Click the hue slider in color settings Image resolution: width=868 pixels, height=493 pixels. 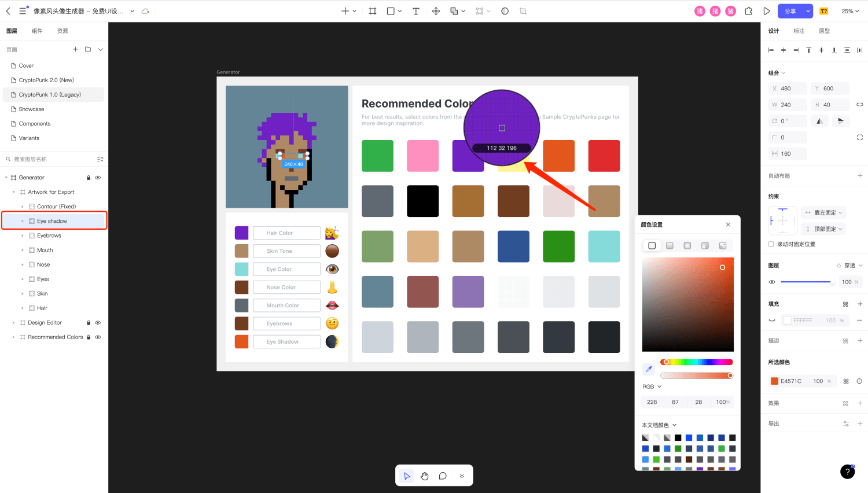[697, 362]
